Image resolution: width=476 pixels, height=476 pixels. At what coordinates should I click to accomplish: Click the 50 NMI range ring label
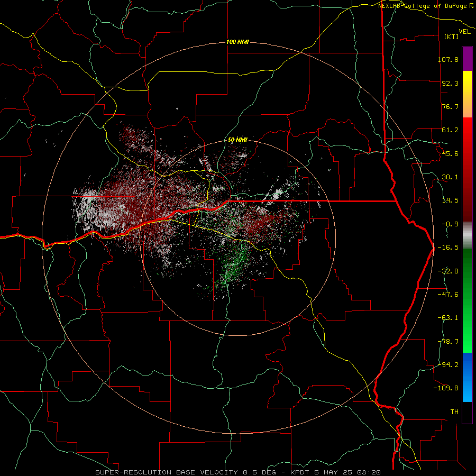point(237,140)
